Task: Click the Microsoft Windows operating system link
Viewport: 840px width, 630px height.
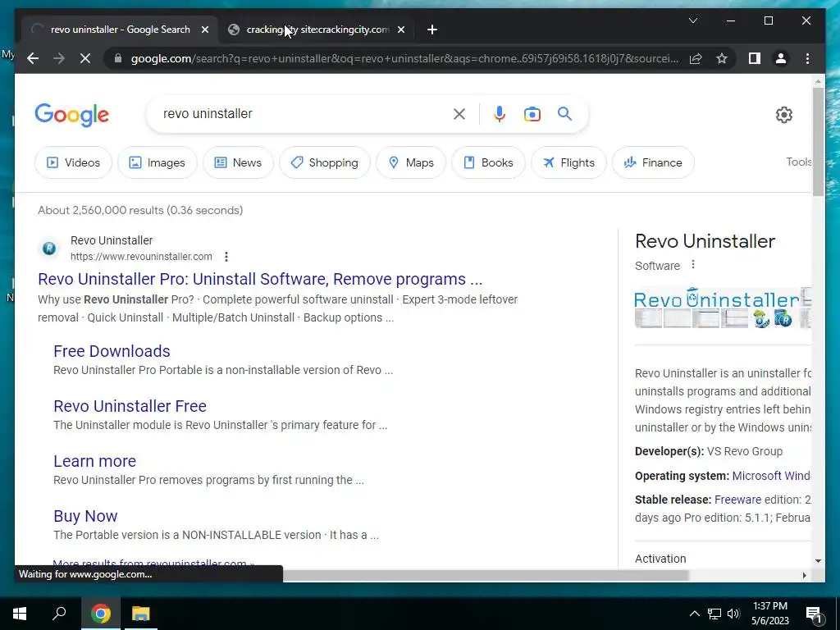Action: (x=771, y=476)
